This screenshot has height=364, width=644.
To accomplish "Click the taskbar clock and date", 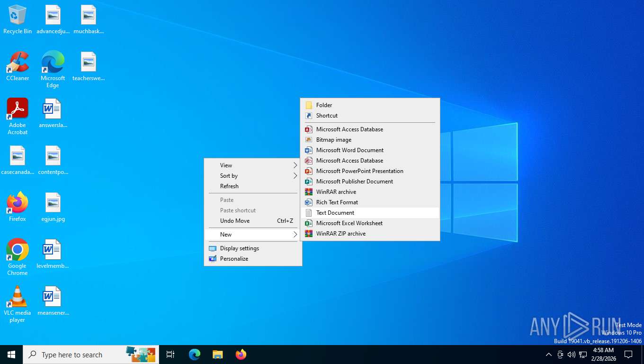I will coord(603,355).
